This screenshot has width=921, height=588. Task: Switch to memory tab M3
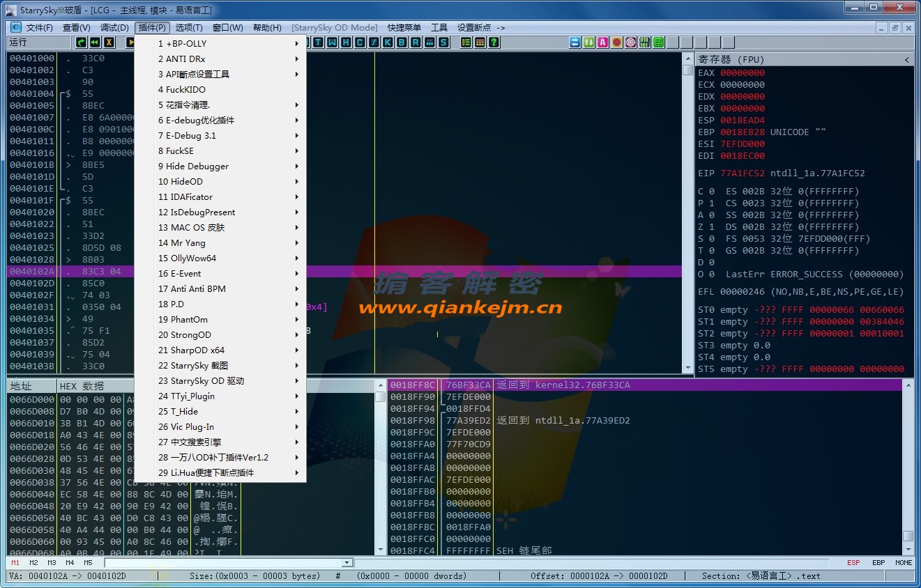(52, 563)
